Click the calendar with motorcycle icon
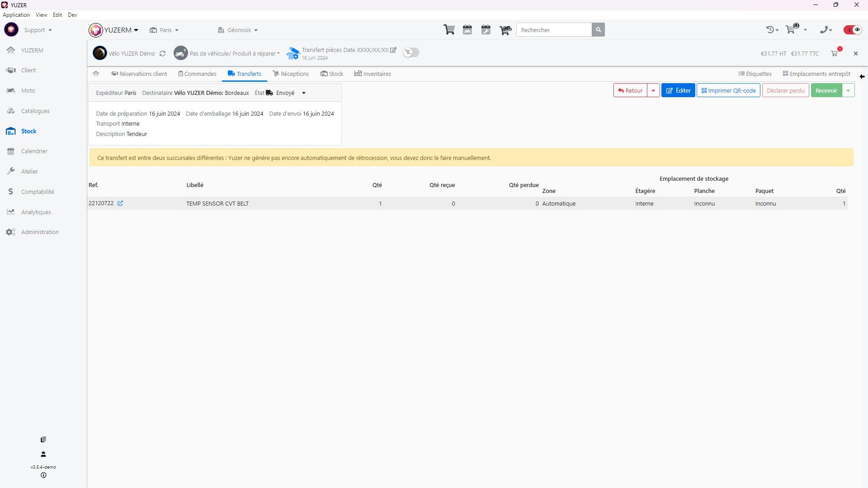The height and width of the screenshot is (488, 868). 467,30
